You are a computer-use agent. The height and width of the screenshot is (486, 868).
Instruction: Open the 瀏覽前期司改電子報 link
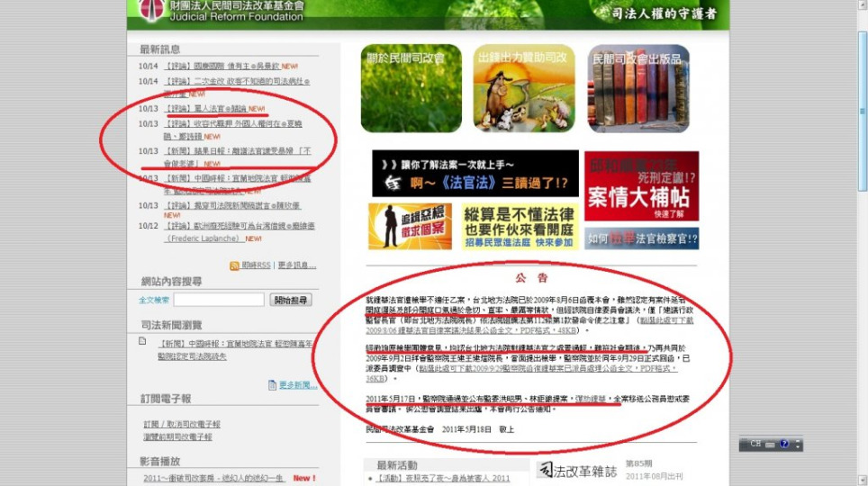(177, 436)
